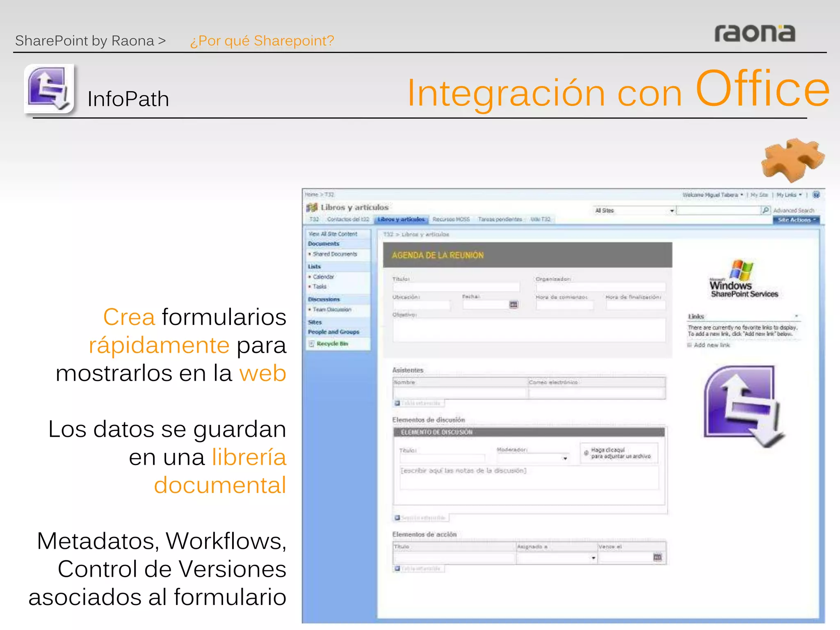The height and width of the screenshot is (630, 840).
Task: Select the Libros y articulos tab
Action: [401, 219]
